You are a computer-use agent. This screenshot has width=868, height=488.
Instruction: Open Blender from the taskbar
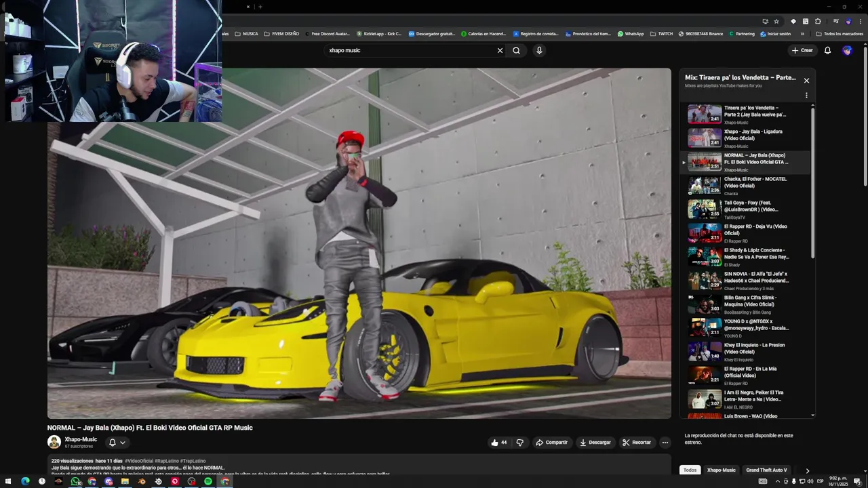point(142,481)
